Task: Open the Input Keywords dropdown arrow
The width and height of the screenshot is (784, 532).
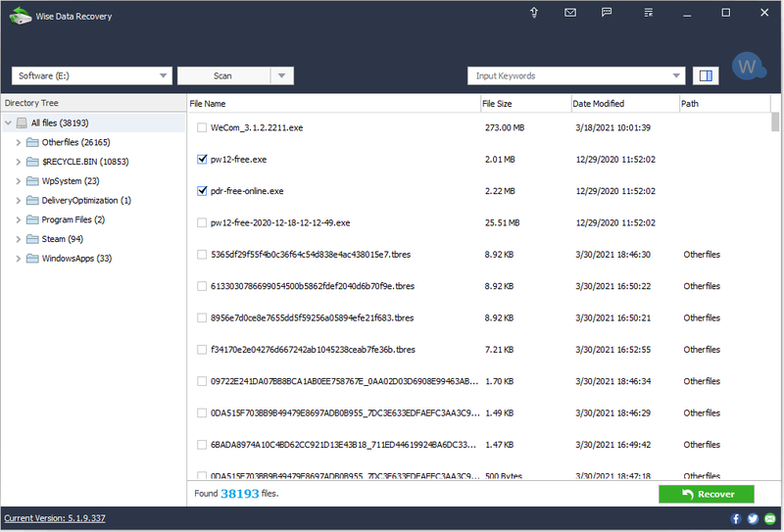Action: (676, 76)
